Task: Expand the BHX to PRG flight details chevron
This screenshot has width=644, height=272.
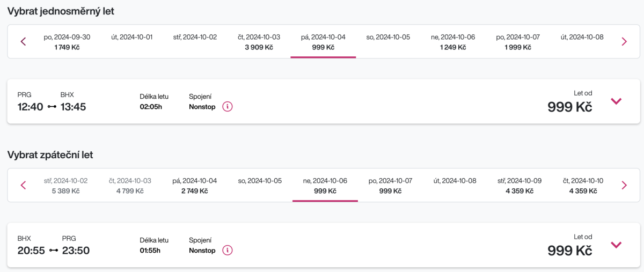Action: tap(616, 245)
